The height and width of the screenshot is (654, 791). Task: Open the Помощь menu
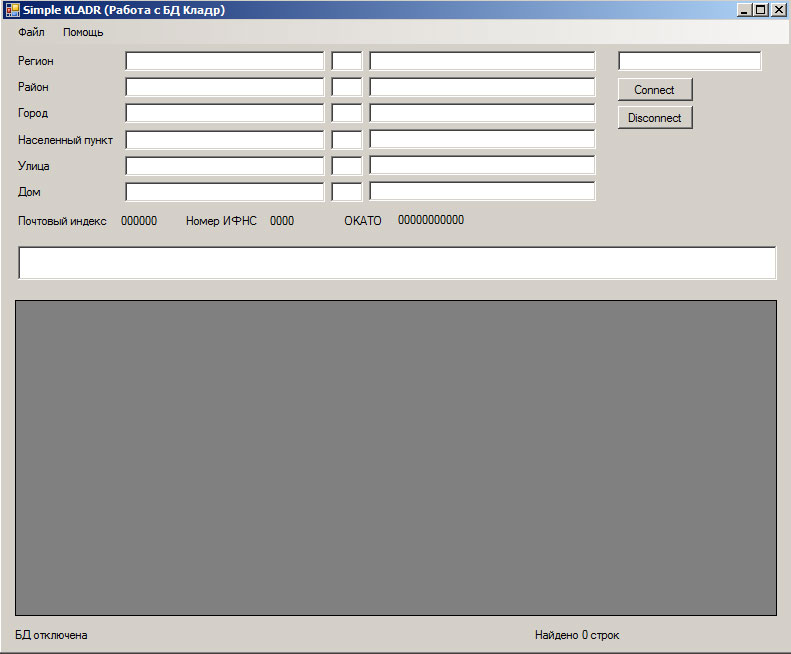coord(83,32)
